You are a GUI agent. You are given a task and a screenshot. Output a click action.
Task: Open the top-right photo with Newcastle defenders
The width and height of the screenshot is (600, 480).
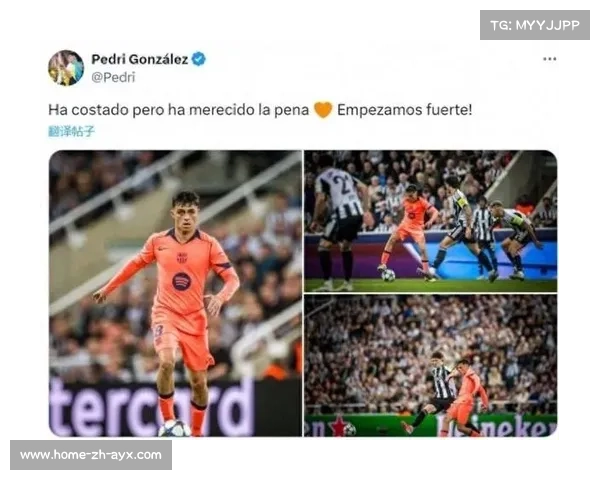431,221
